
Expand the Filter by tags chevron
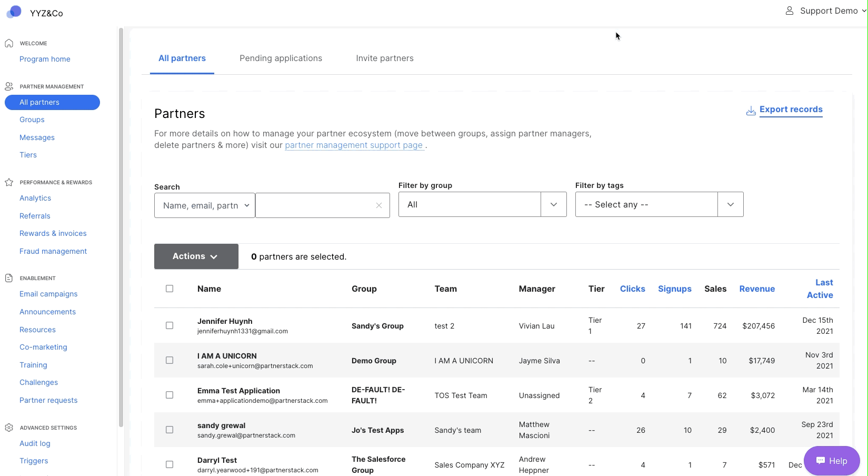(x=731, y=204)
